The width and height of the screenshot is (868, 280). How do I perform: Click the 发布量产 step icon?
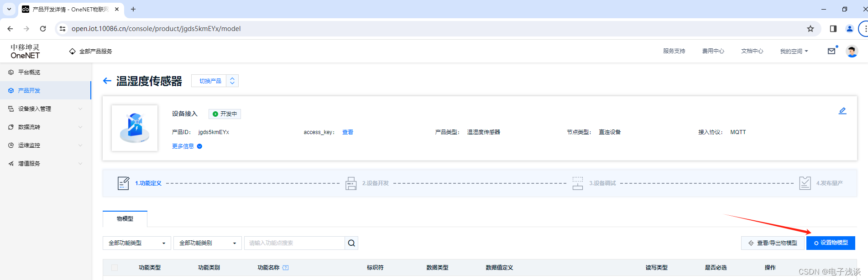(805, 183)
